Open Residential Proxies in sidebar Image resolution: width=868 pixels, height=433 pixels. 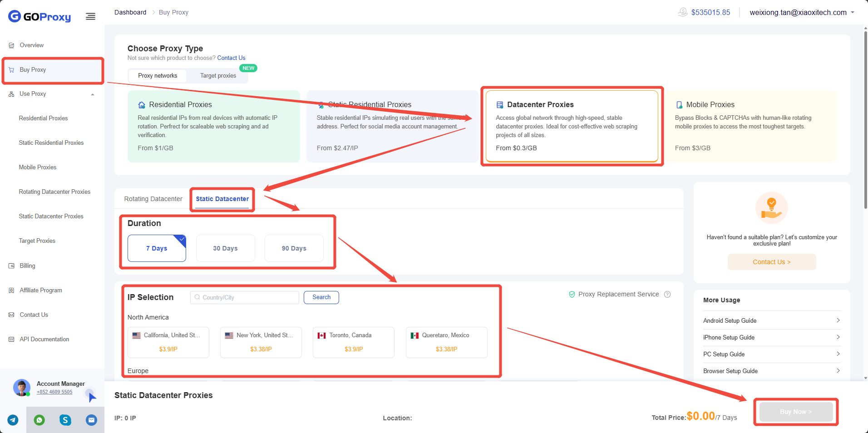pyautogui.click(x=43, y=118)
